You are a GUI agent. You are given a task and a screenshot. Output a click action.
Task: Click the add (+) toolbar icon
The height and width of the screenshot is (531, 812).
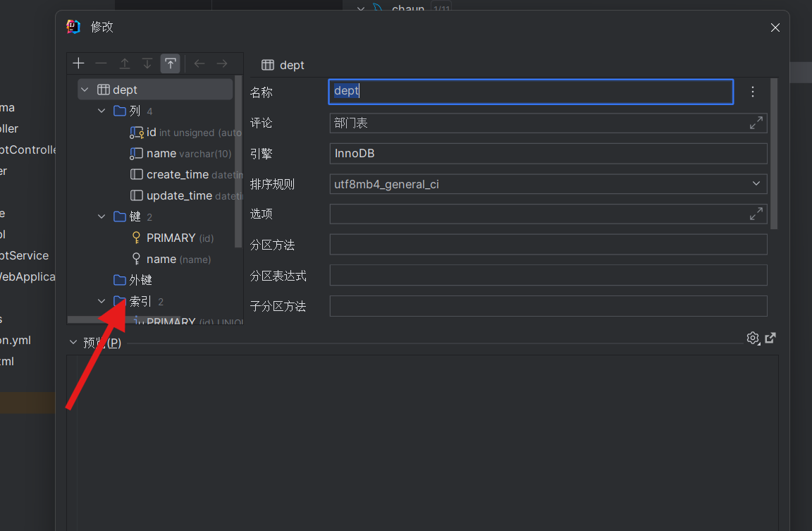79,63
